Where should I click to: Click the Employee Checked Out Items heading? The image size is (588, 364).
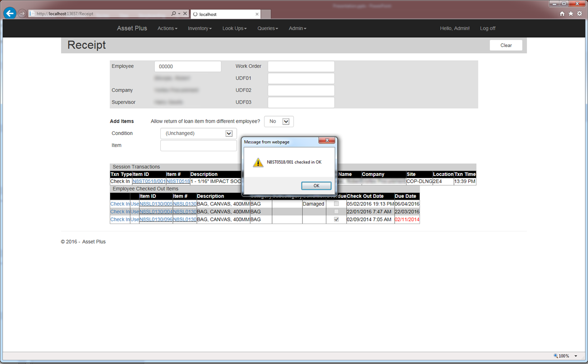tap(145, 189)
